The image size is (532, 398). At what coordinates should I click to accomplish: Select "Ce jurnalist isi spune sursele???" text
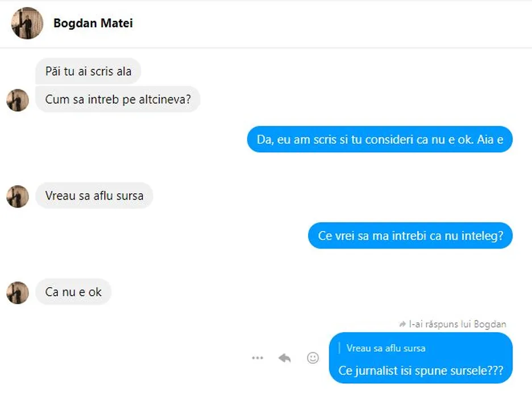(x=421, y=370)
